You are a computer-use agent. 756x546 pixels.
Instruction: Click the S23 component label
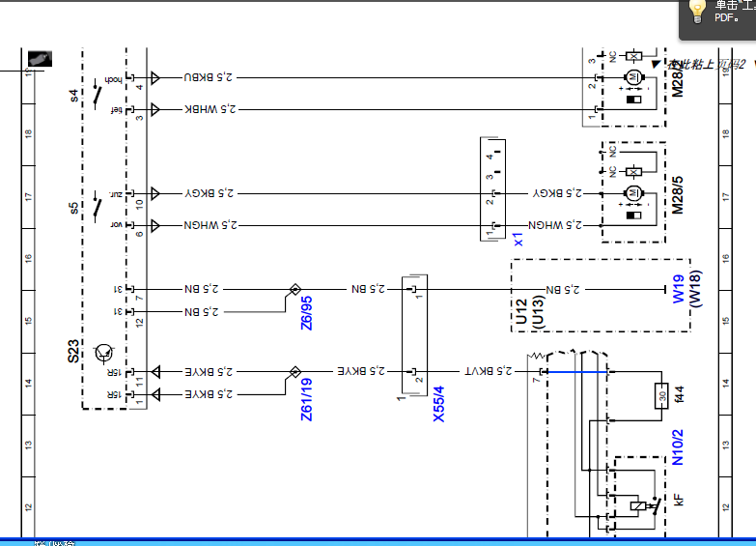tap(72, 351)
